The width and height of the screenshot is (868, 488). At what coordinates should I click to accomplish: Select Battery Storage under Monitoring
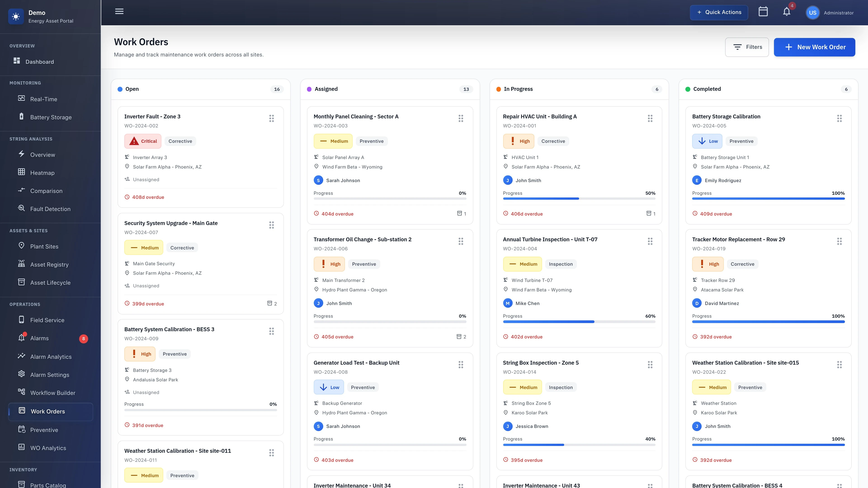pos(51,117)
